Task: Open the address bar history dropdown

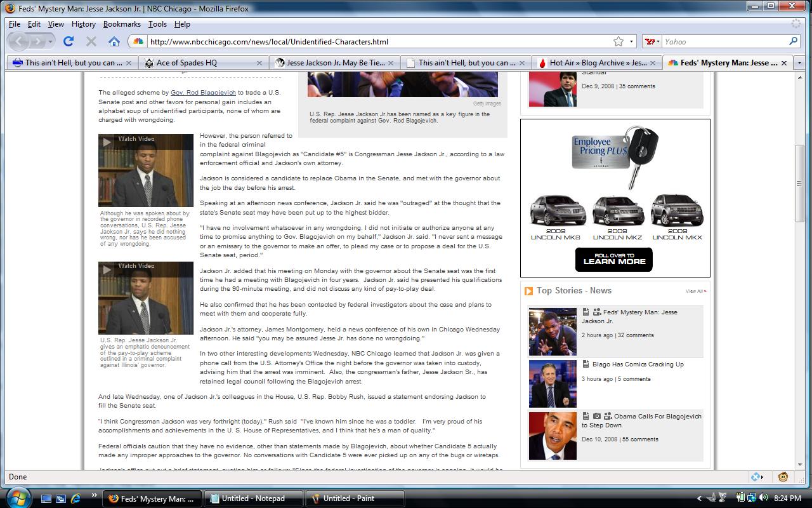Action: 631,42
